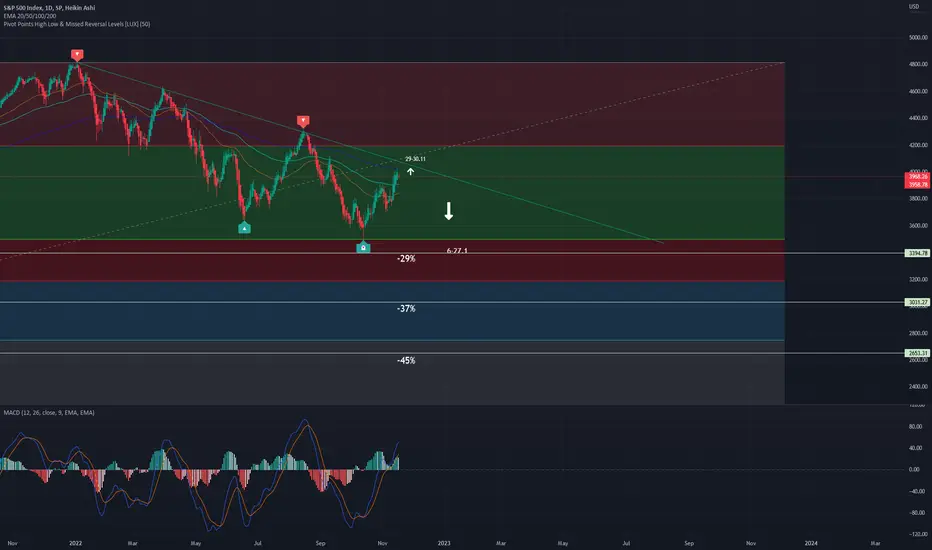Click the 3800.00 price axis label
Screen dimensions: 932x550
click(x=918, y=199)
